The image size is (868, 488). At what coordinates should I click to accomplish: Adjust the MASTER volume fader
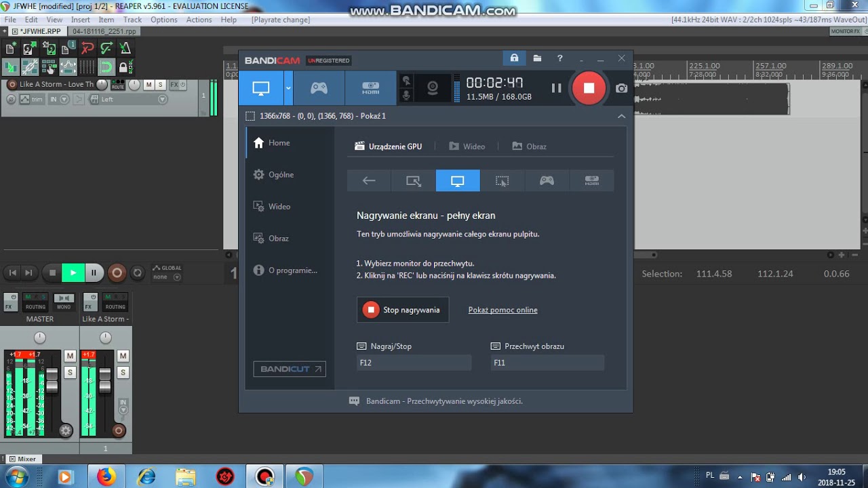click(52, 380)
